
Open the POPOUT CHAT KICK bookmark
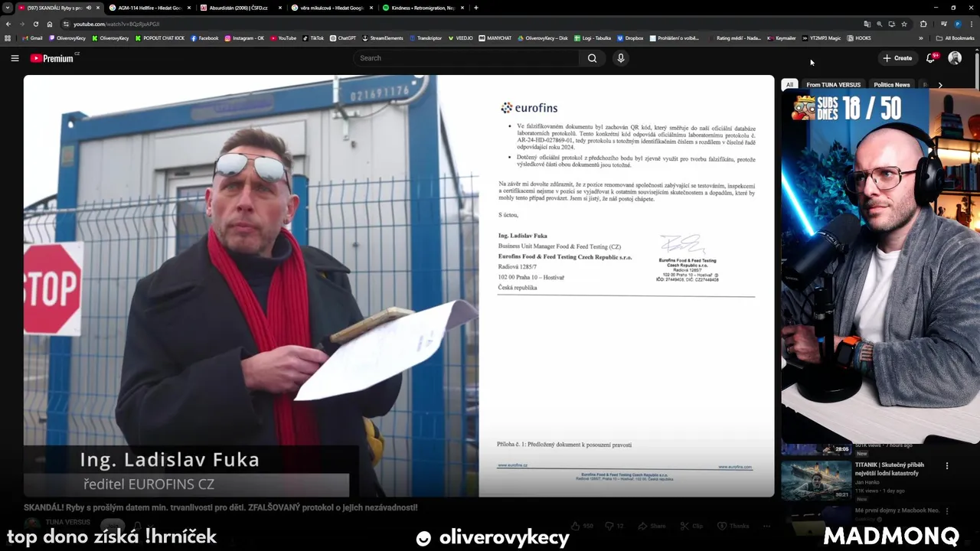[x=160, y=38]
